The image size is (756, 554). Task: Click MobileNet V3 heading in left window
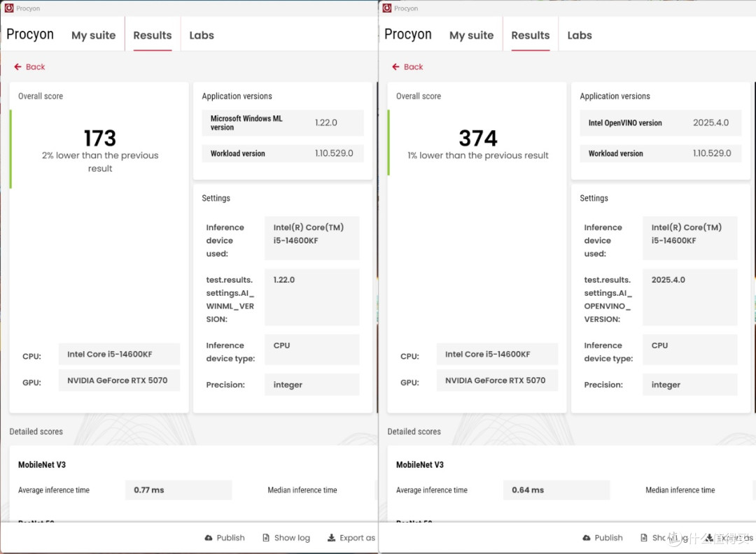(42, 465)
